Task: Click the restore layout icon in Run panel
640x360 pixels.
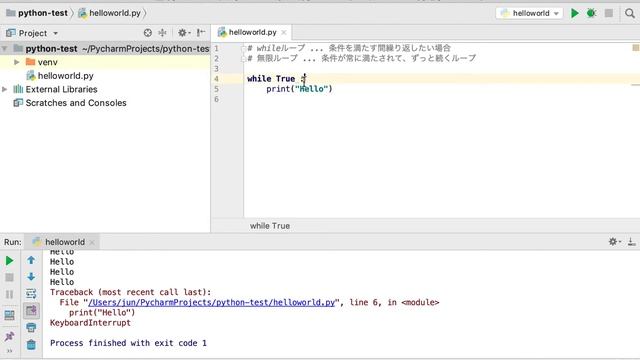Action: coord(9,315)
